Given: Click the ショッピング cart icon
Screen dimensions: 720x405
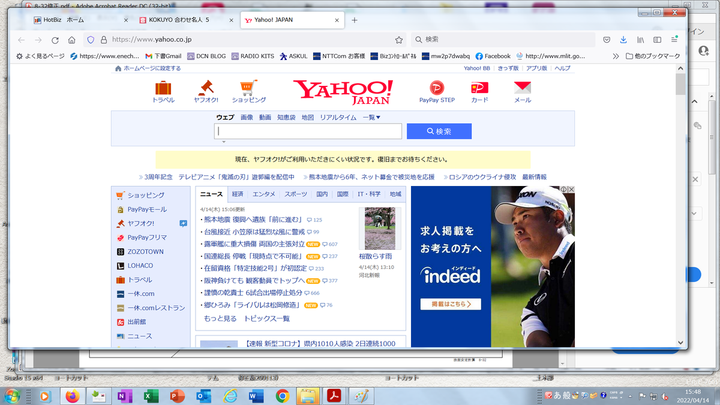Looking at the screenshot, I should point(249,89).
